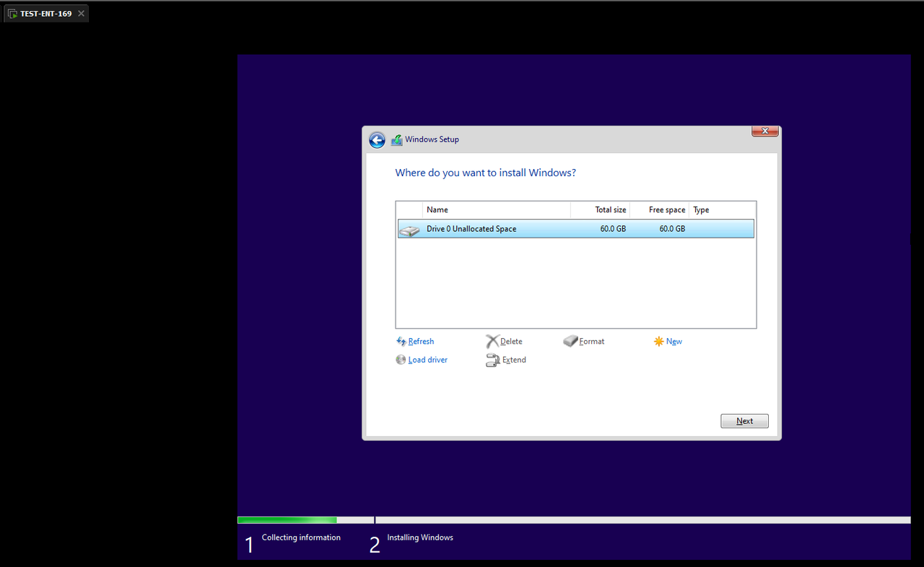Click the green Collecting information progress bar
This screenshot has width=924, height=567.
287,520
